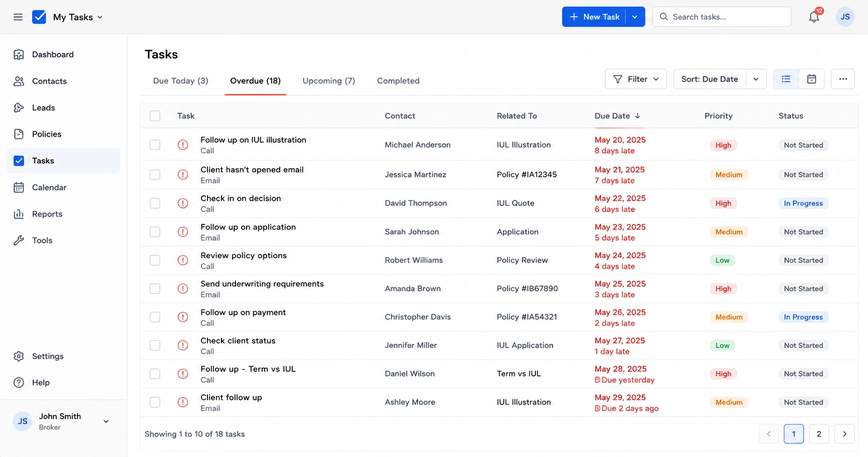Click the Priority column header
This screenshot has width=868, height=457.
point(718,116)
